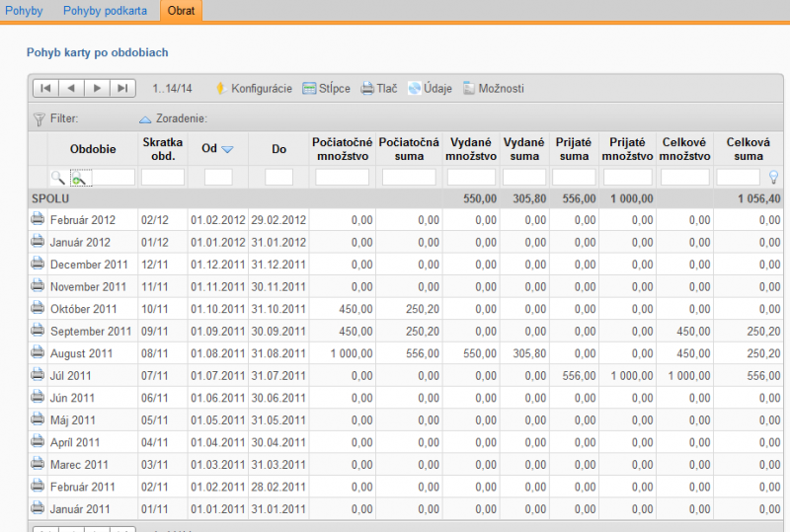Print the Jún 2011 row

pyautogui.click(x=38, y=397)
